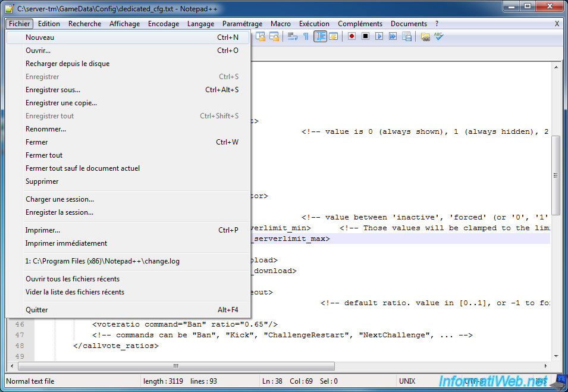Screen dimensions: 568x392
Task: Open the Langage menu
Action: [200, 24]
